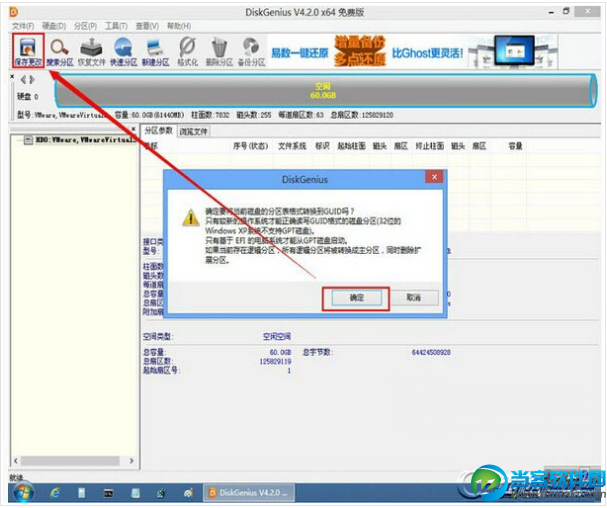Viewport: 607px width, 508px height.
Task: Select DiskGenius V4.2.0 taskbar button
Action: [x=249, y=493]
